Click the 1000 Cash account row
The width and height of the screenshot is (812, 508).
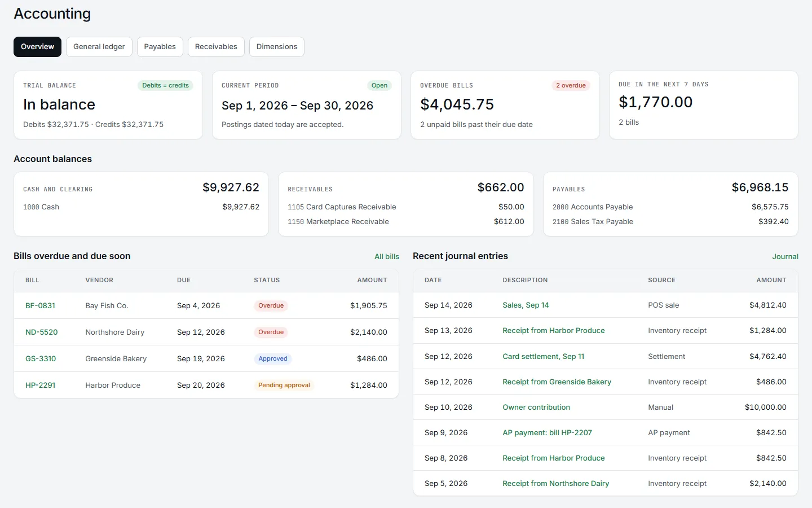pyautogui.click(x=141, y=207)
